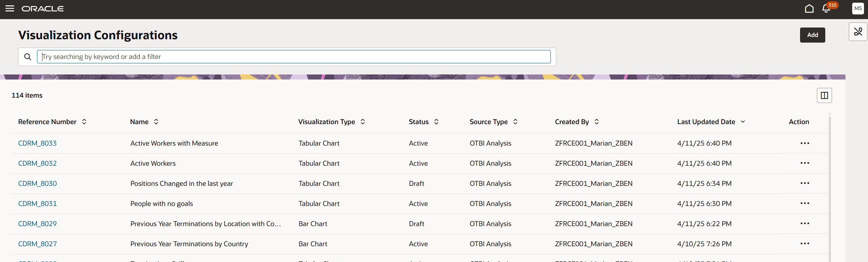Sort by Visualization Type column
This screenshot has height=262, width=868.
(363, 122)
